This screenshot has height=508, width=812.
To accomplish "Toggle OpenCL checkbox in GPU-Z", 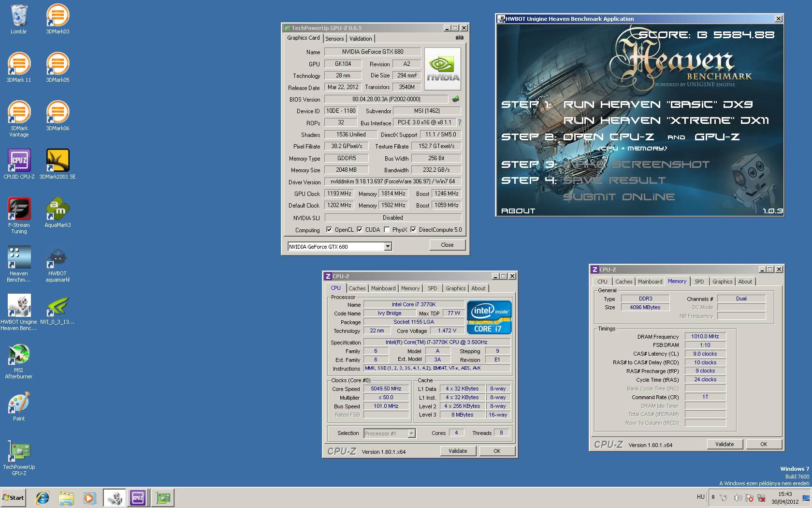I will (x=329, y=230).
